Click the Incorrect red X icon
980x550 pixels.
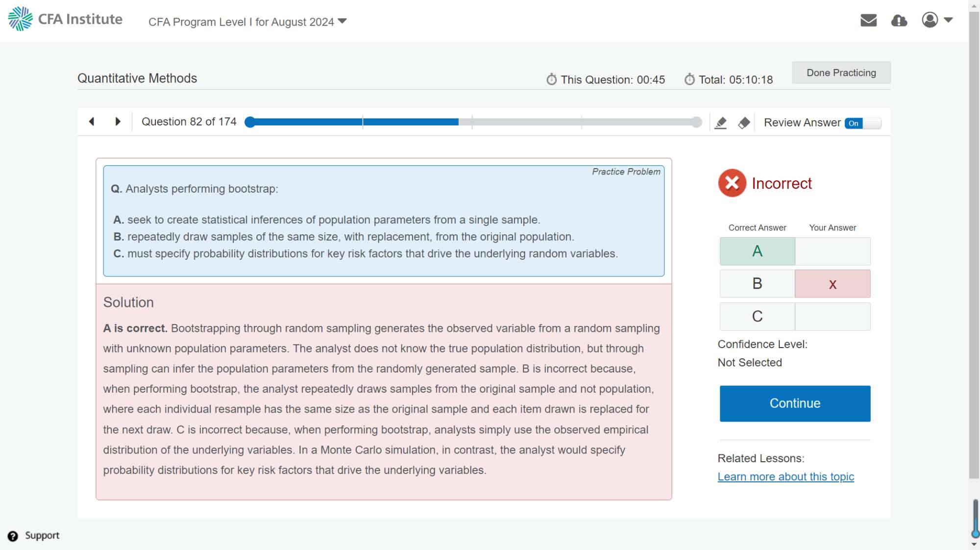732,183
